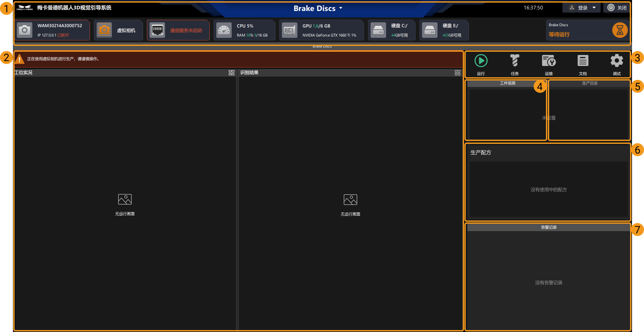Click the 关闭 close button

tap(617, 7)
